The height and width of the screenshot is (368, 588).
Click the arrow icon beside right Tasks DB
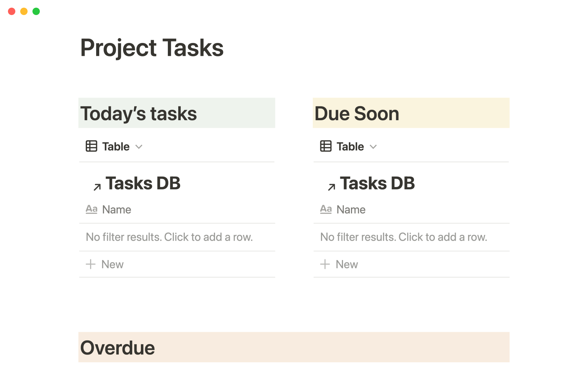[x=331, y=187]
